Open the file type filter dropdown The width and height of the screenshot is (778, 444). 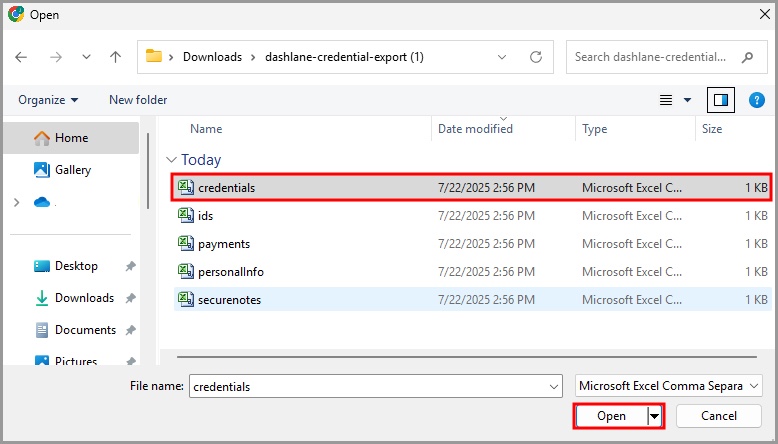tap(668, 386)
